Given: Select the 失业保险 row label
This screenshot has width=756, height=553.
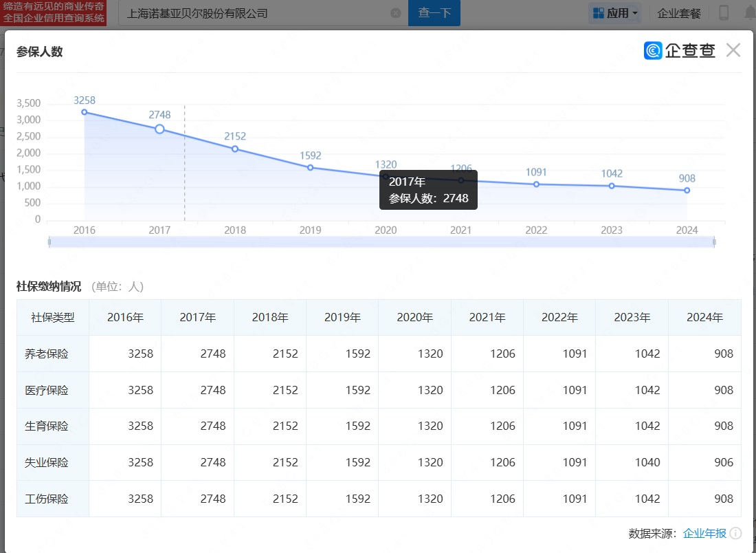Looking at the screenshot, I should pyautogui.click(x=46, y=462).
